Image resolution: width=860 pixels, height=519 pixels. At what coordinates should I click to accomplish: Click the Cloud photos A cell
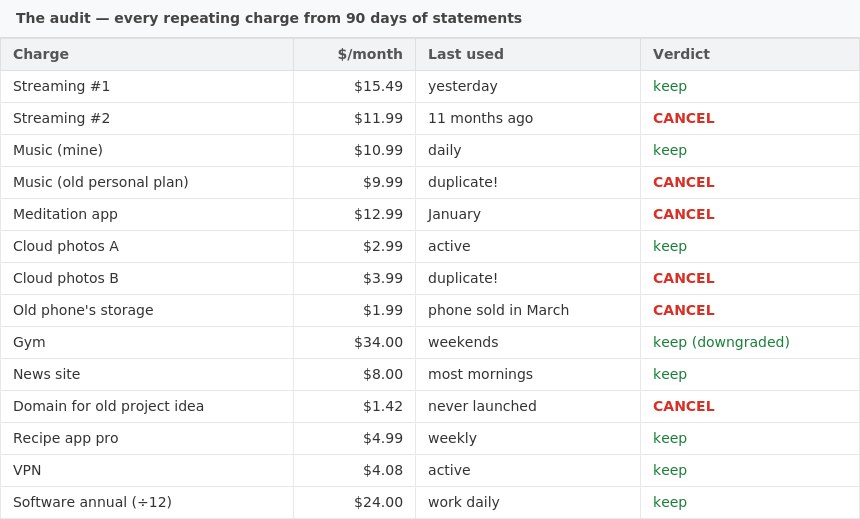click(x=147, y=246)
